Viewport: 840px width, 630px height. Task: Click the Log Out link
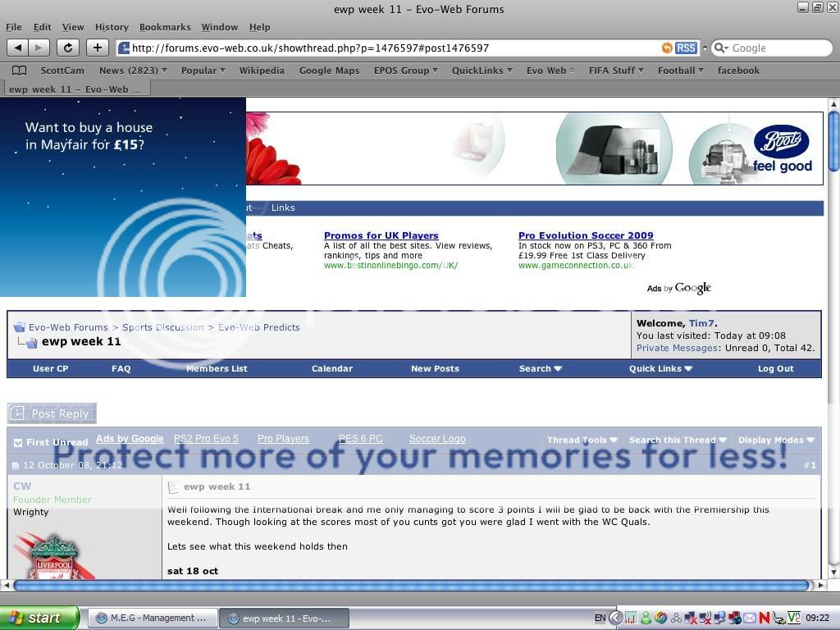tap(775, 368)
